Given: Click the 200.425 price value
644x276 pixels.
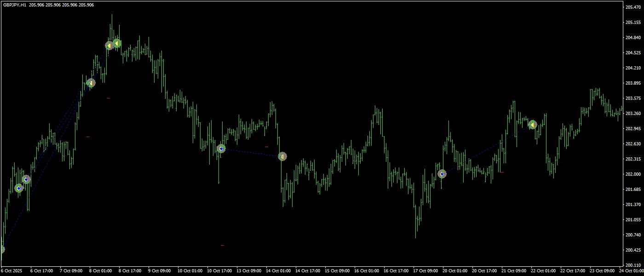Looking at the screenshot, I should click(x=633, y=250).
